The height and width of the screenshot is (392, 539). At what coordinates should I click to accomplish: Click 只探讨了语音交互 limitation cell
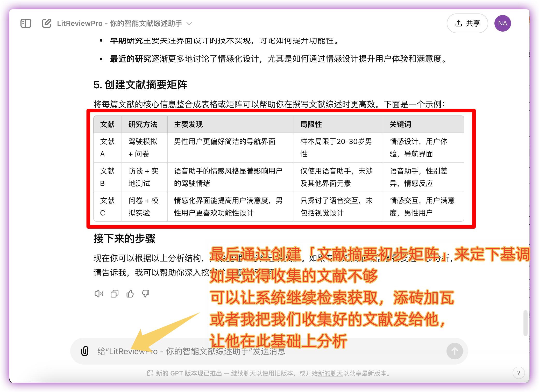(338, 207)
